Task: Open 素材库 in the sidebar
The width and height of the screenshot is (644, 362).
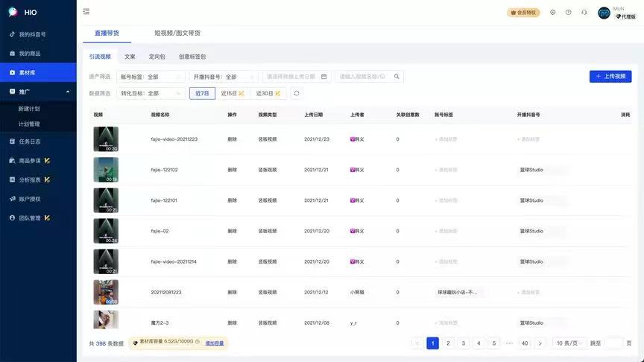Action: click(x=38, y=73)
